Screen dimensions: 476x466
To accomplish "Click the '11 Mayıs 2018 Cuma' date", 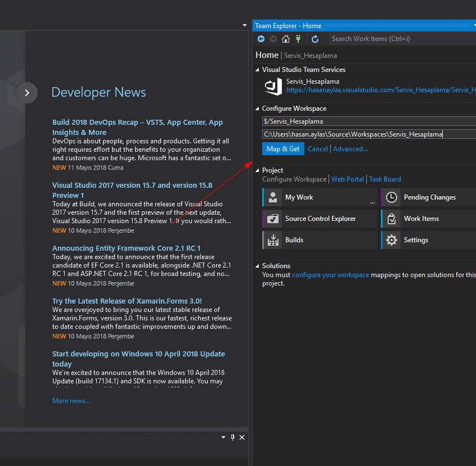I will coord(96,168).
